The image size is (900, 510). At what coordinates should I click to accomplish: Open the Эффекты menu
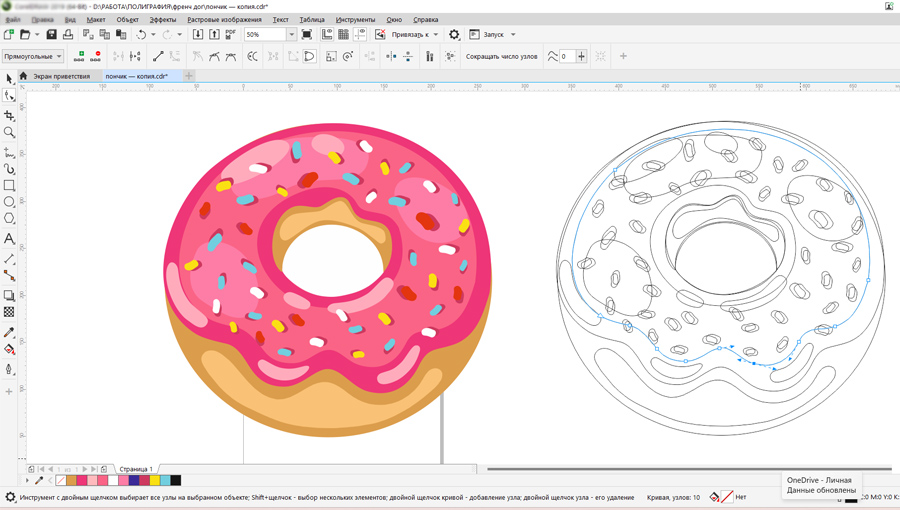pos(162,19)
